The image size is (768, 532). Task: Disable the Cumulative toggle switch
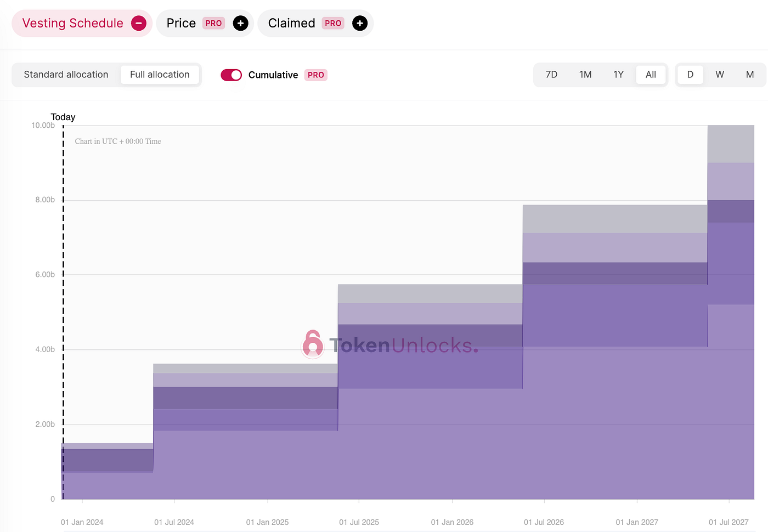(x=231, y=75)
